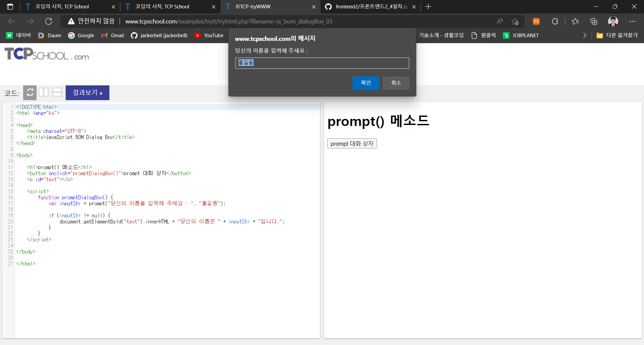Click the '안전하지 않음' security warning
The width and height of the screenshot is (644, 345).
point(91,21)
